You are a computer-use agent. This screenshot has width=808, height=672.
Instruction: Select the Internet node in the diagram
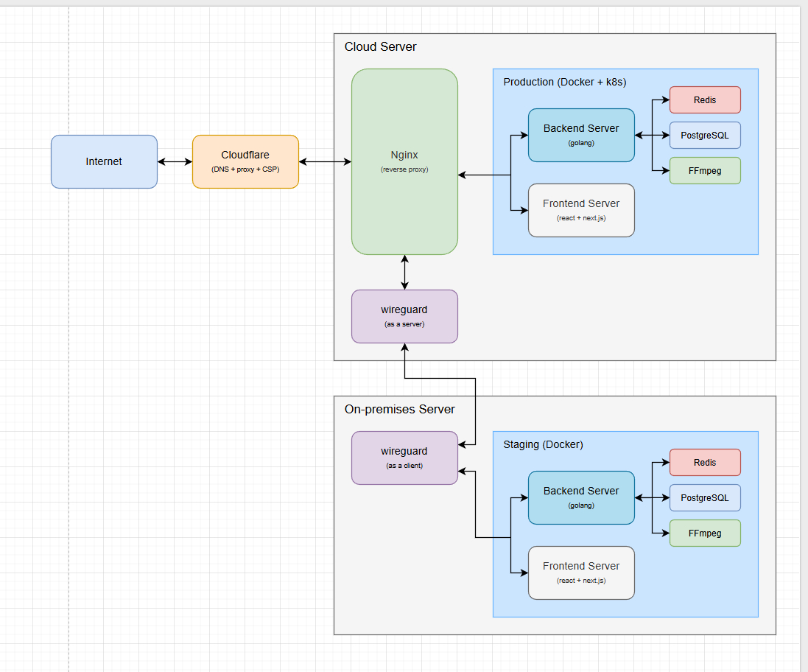click(104, 161)
